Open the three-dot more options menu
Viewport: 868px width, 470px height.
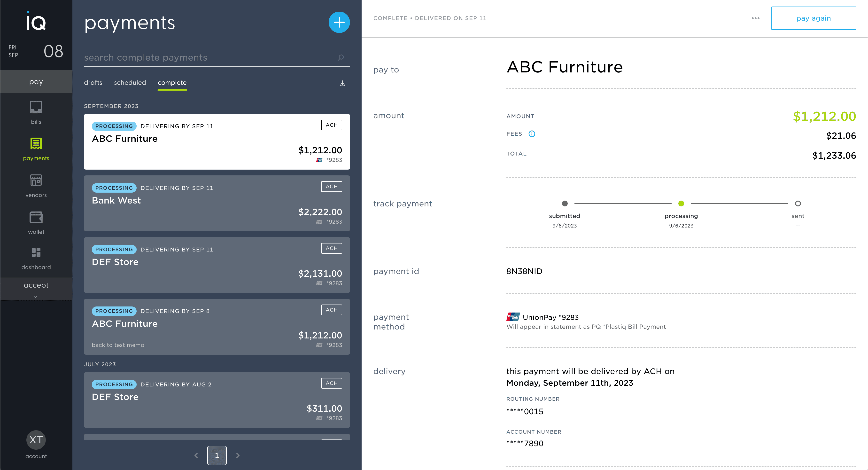[755, 18]
